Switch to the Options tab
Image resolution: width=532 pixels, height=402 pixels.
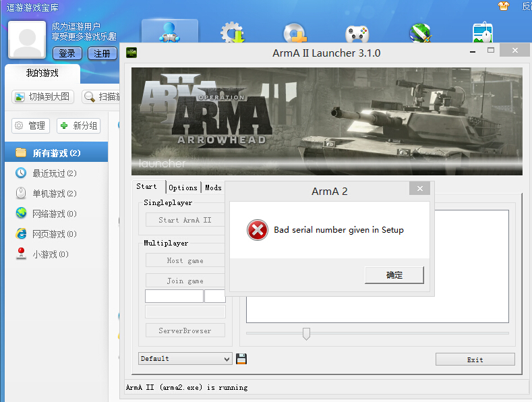click(x=183, y=188)
